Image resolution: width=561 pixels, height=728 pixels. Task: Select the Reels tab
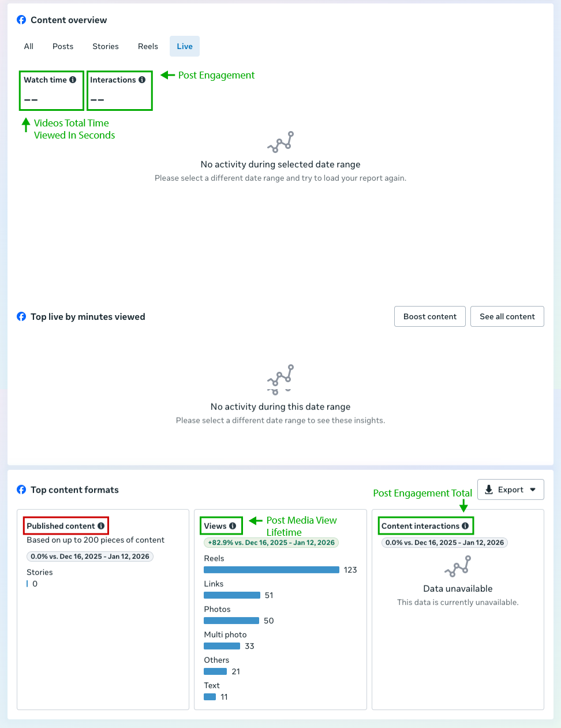(148, 46)
